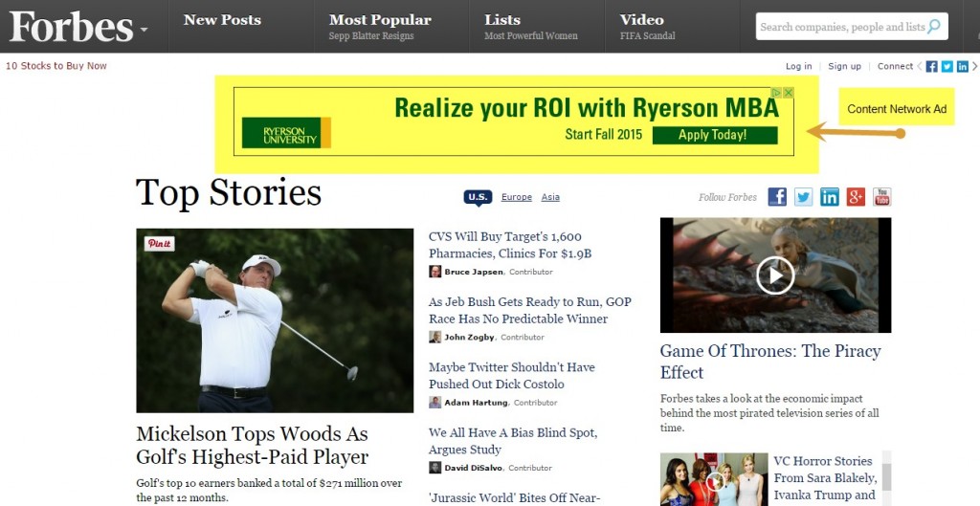980x506 pixels.
Task: Click the Sign up link
Action: point(844,66)
